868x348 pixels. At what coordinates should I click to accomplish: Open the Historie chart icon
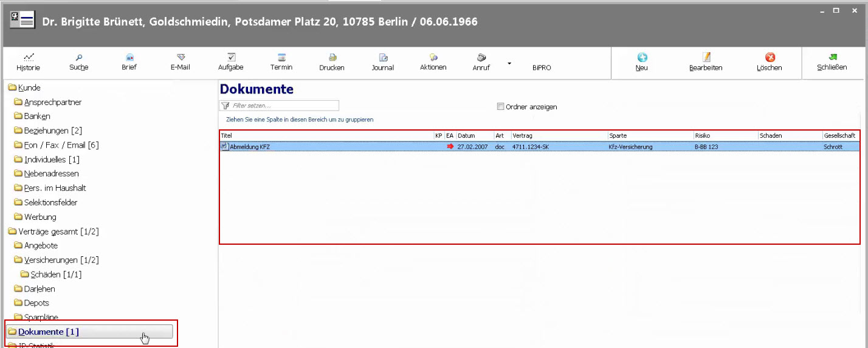point(28,57)
